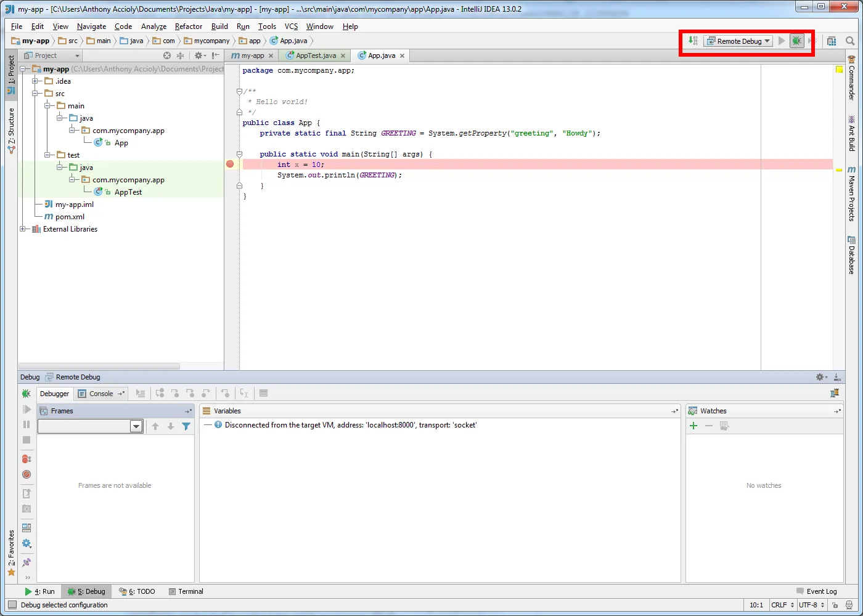
Task: Restore debug layout icon
Action: tap(27, 528)
